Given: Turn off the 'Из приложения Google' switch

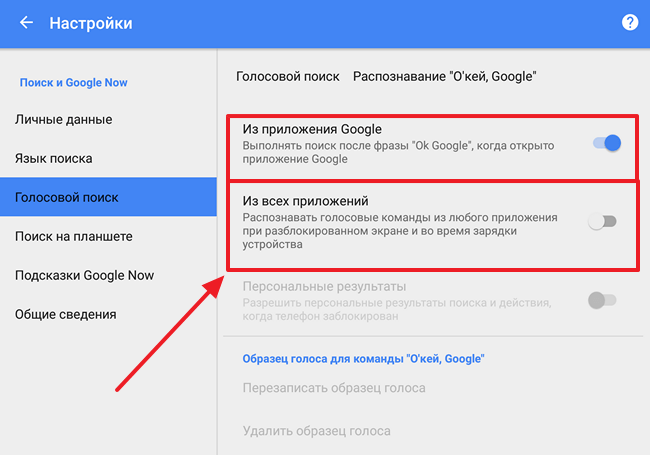Looking at the screenshot, I should pos(607,143).
